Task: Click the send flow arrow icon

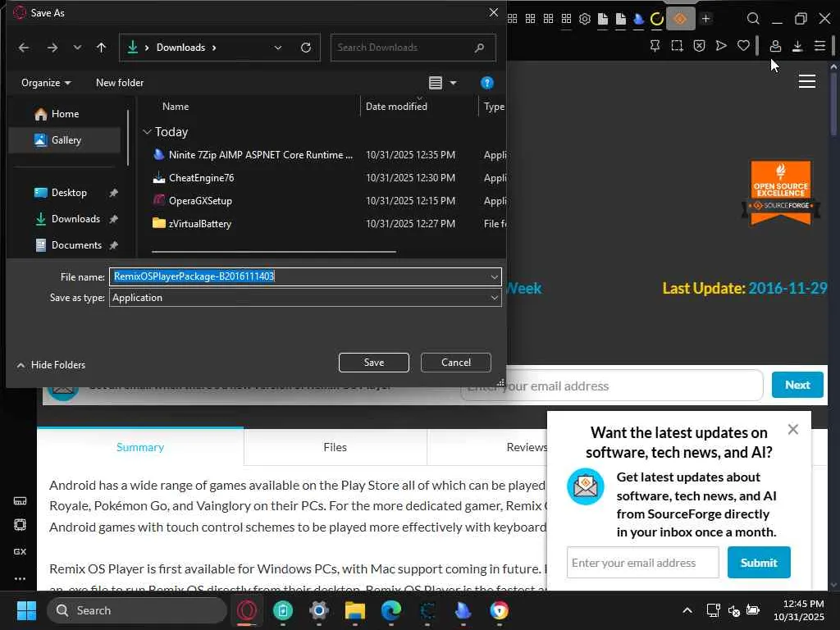Action: click(721, 46)
